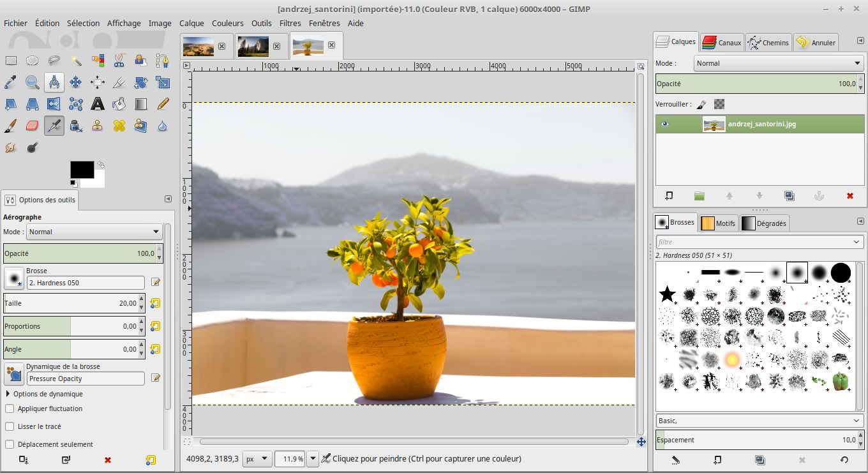Toggle lock alpha channel checkerboard icon
The image size is (868, 473).
pos(719,104)
